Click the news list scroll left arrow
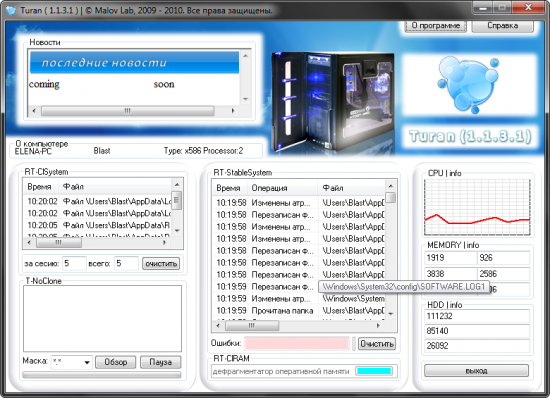 click(34, 111)
